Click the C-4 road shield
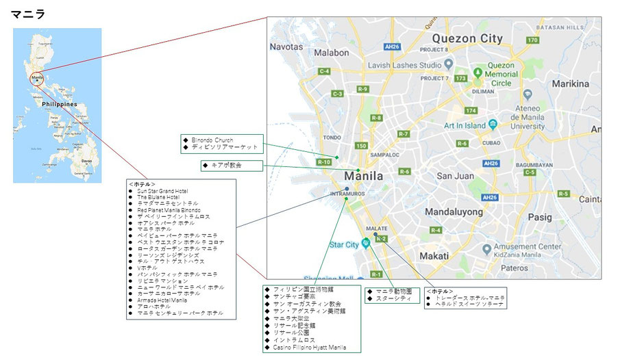 pyautogui.click(x=324, y=71)
